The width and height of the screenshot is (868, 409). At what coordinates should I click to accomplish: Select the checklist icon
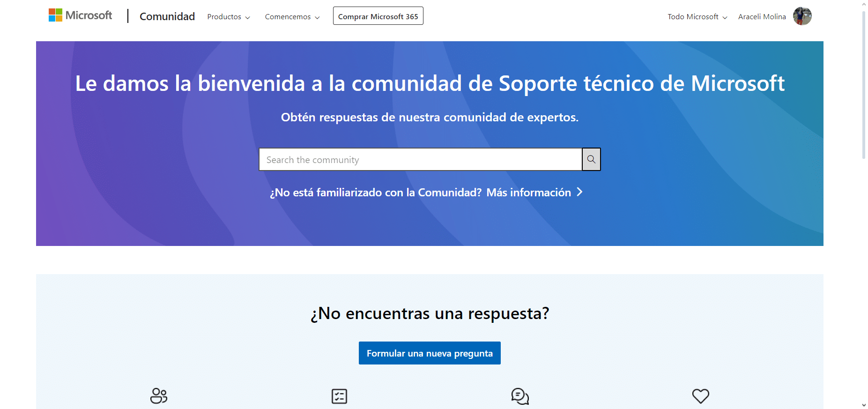[x=339, y=396]
